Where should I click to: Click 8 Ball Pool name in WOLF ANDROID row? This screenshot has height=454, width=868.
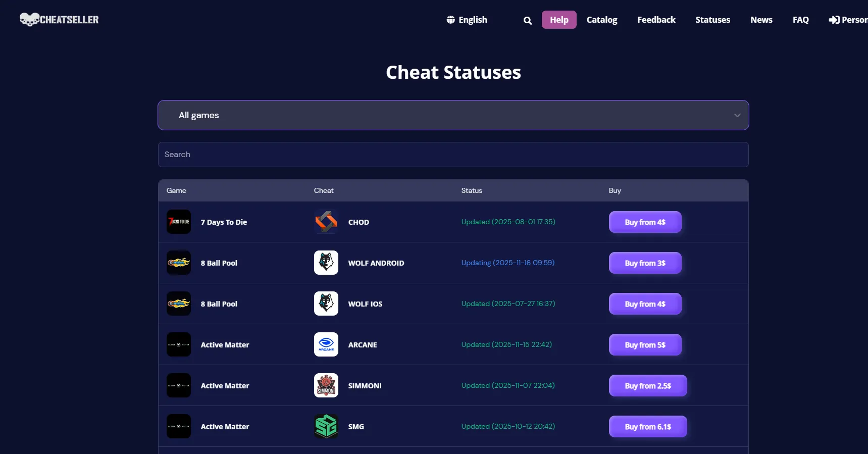219,263
